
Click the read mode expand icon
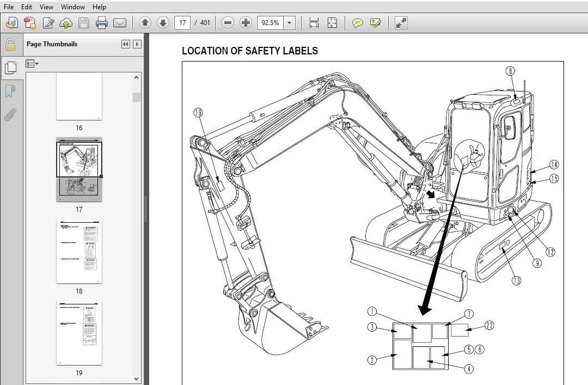(401, 23)
